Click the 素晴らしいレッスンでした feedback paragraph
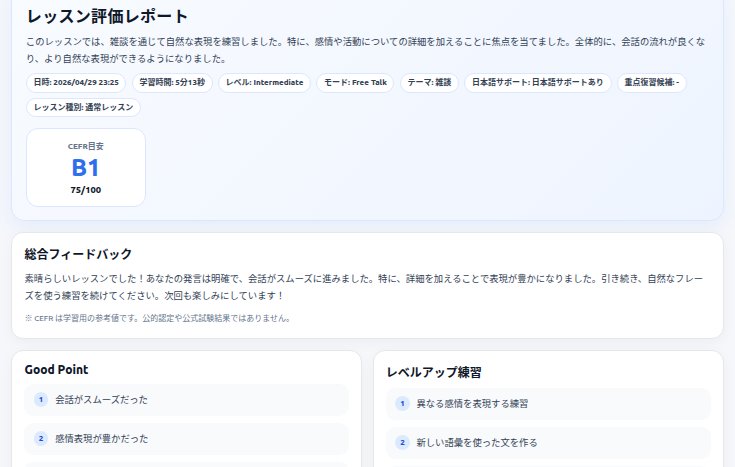Viewport: 735px width, 467px height. coord(364,287)
